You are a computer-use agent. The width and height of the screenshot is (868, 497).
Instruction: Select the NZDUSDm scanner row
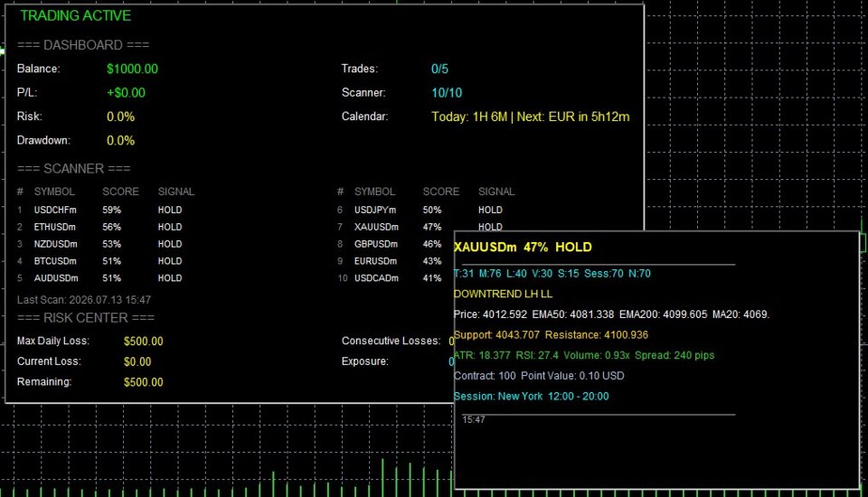pyautogui.click(x=99, y=244)
